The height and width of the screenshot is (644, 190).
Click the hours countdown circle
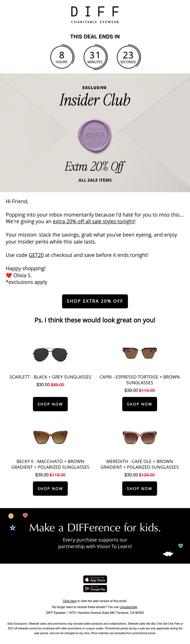62,57
